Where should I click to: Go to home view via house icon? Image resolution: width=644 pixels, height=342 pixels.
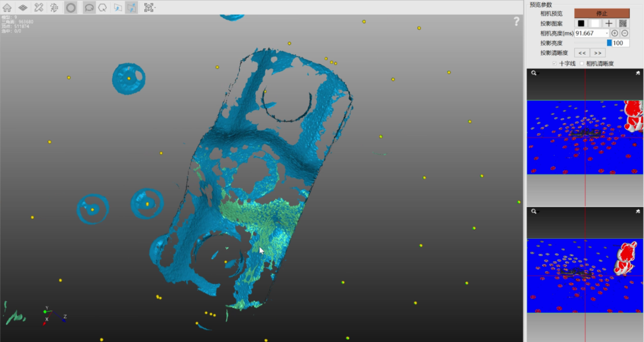pos(7,7)
